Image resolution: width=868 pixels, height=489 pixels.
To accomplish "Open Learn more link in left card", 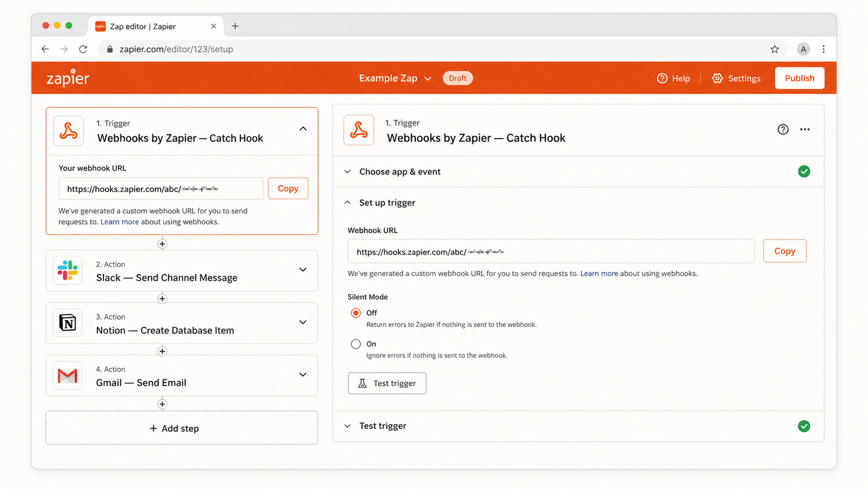I will pyautogui.click(x=119, y=222).
